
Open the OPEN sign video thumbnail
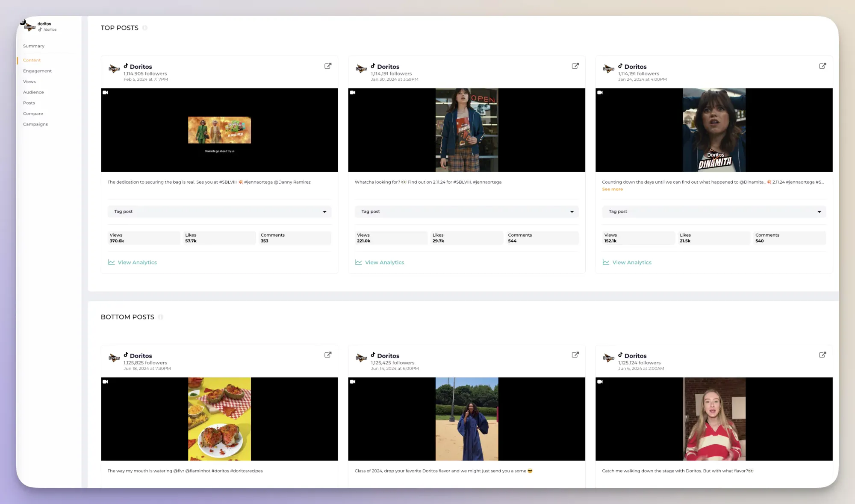coord(466,130)
